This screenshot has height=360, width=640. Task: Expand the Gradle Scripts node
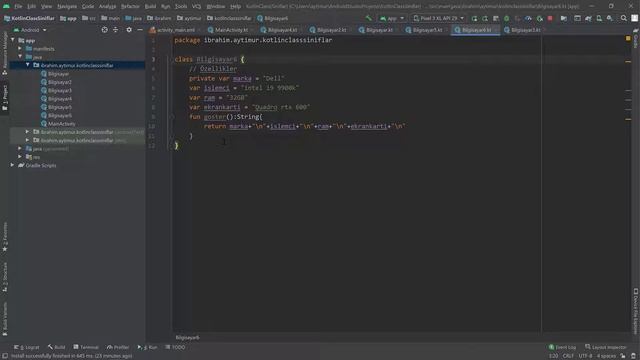click(x=12, y=165)
